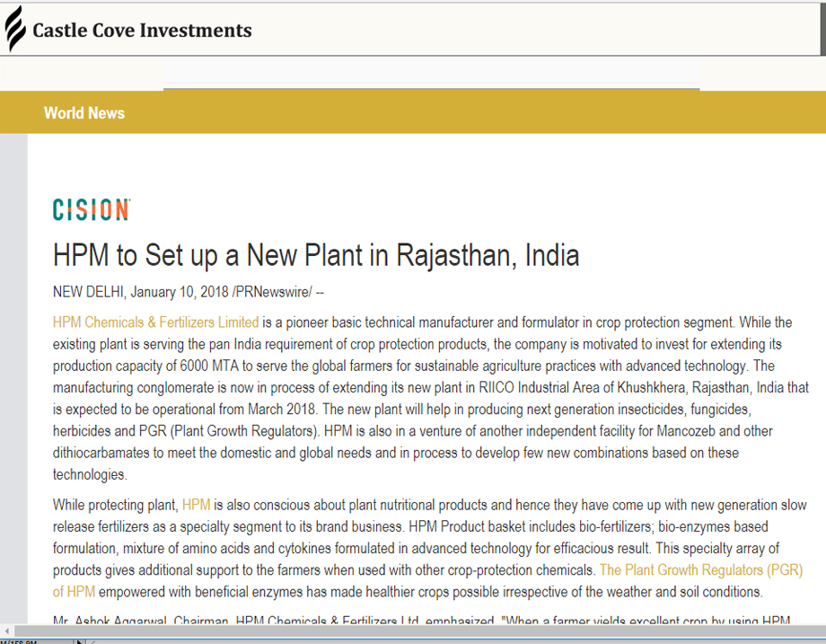Click the Cision logo
This screenshot has width=826, height=644.
tap(92, 209)
